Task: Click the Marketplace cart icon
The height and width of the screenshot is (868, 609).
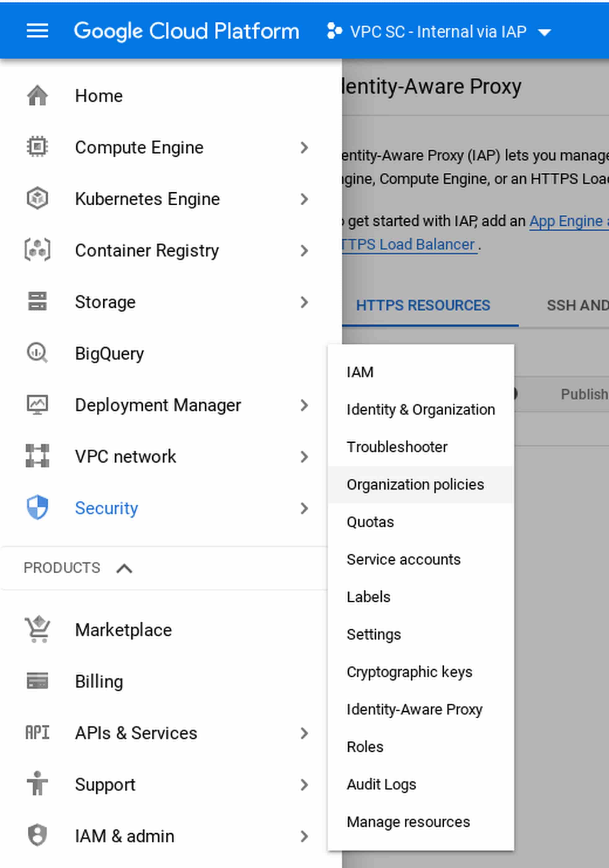Action: (x=37, y=629)
